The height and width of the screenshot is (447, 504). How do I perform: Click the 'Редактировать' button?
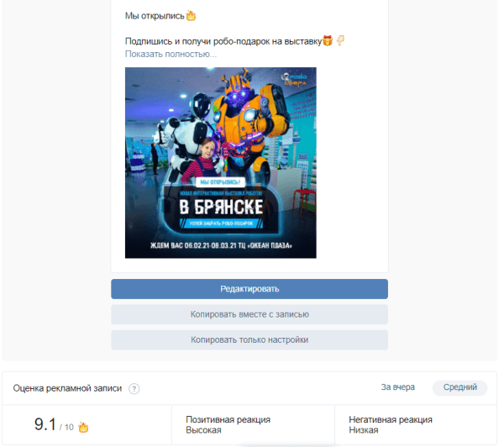[x=249, y=289]
